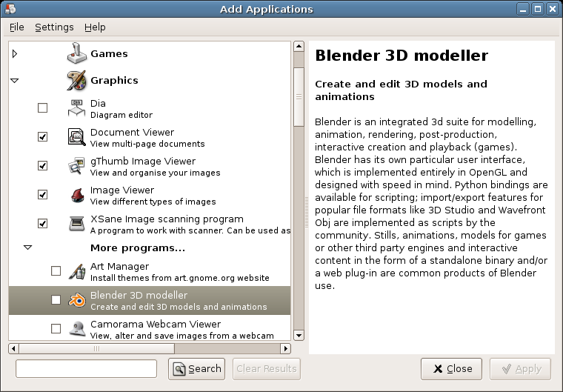This screenshot has height=392, width=563.
Task: Select the Camorama Webcam Viewer row text
Action: [182, 330]
